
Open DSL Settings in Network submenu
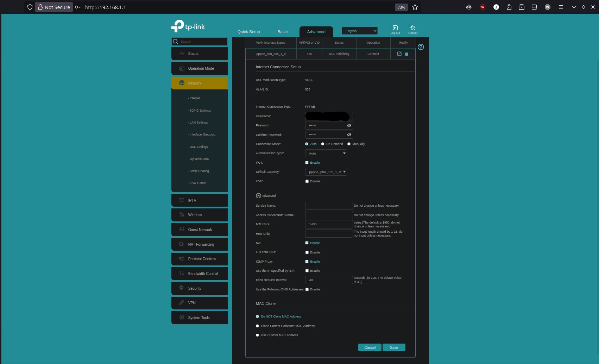[198, 147]
